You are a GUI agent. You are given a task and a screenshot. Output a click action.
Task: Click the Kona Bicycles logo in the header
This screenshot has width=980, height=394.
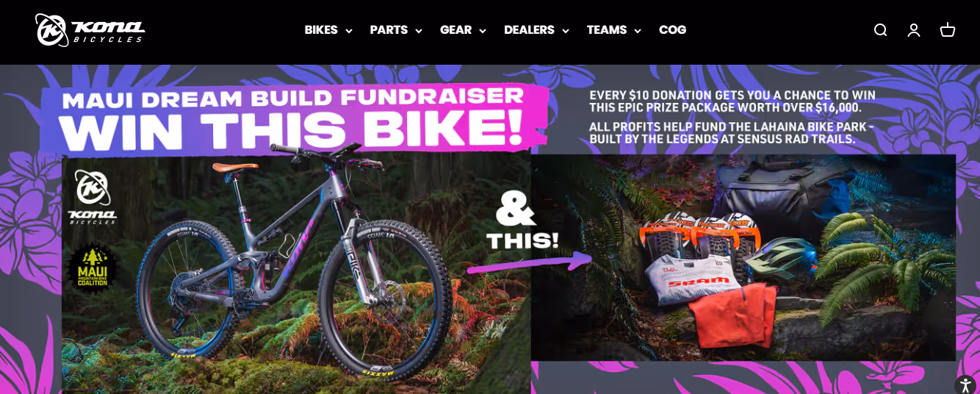tap(90, 30)
